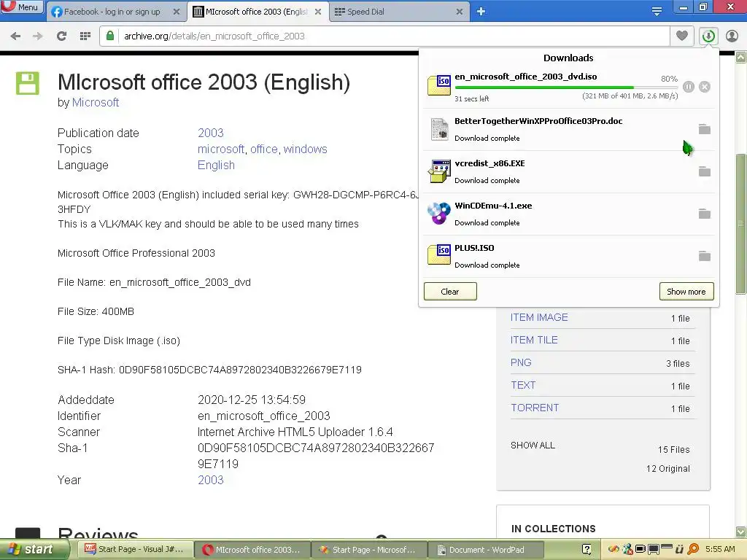Click the green floppy disk software icon
747x560 pixels.
click(28, 83)
